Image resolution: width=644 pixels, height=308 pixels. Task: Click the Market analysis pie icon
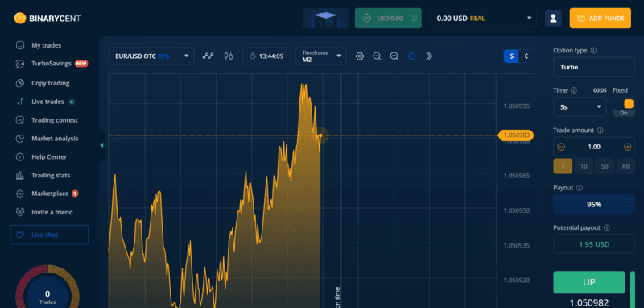coord(19,139)
